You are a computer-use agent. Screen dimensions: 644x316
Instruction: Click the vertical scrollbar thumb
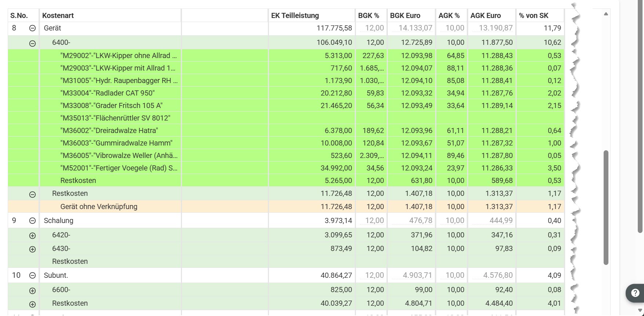(x=606, y=207)
